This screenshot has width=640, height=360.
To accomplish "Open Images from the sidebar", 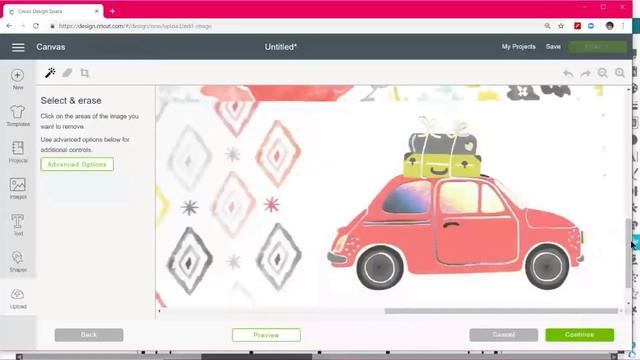I will [18, 188].
